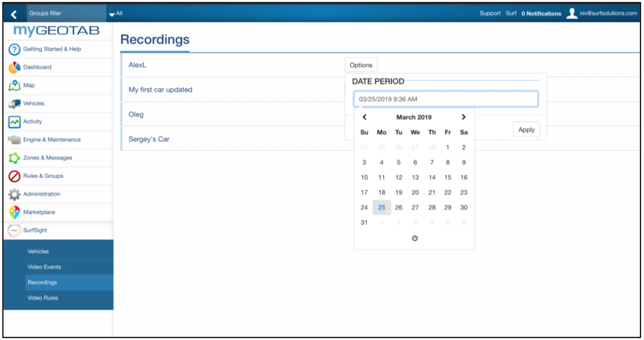Viewport: 644px width, 340px height.
Task: Open the Getting Started & Help question icon
Action: pyautogui.click(x=14, y=50)
